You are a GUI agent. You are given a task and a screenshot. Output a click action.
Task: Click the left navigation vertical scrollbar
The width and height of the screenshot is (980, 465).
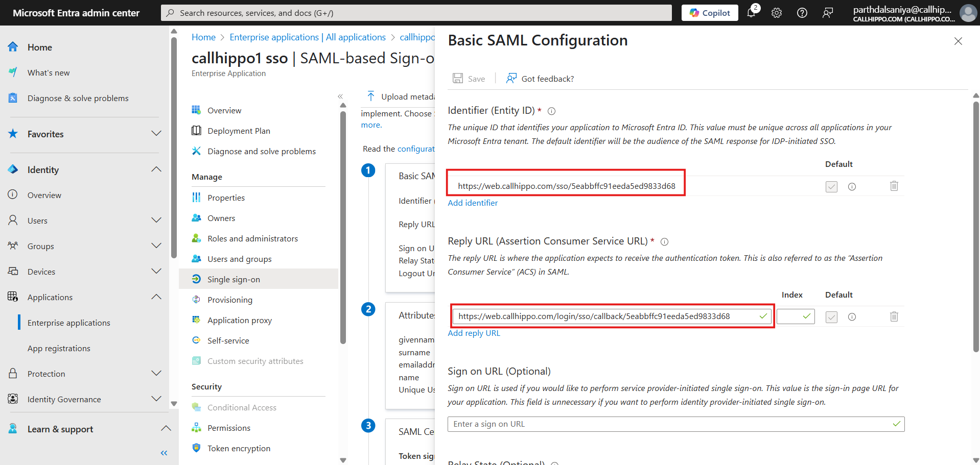tap(174, 148)
